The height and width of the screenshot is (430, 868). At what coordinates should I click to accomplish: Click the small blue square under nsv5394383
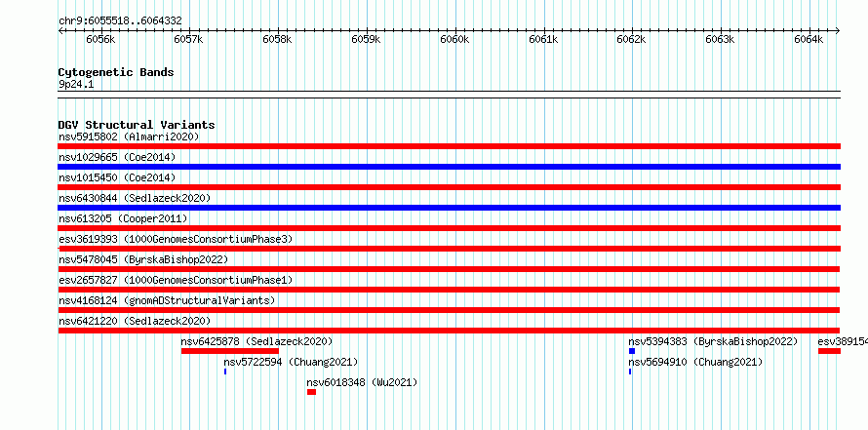(632, 351)
